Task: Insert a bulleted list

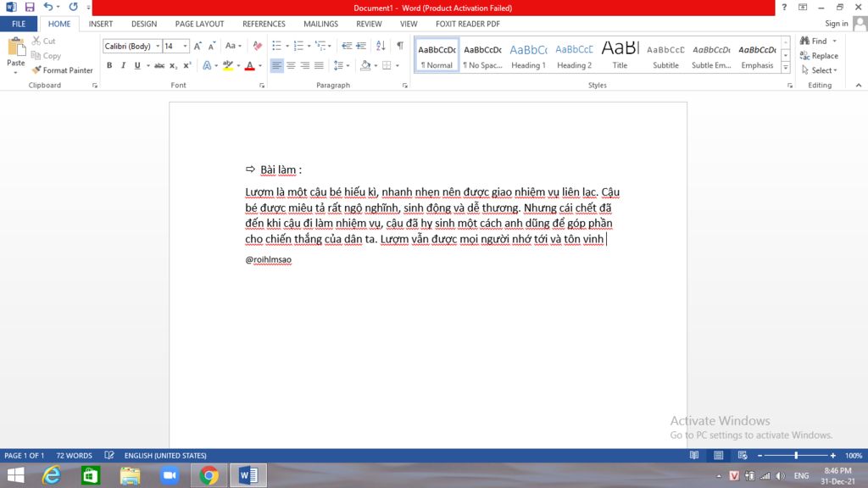Action: [277, 46]
